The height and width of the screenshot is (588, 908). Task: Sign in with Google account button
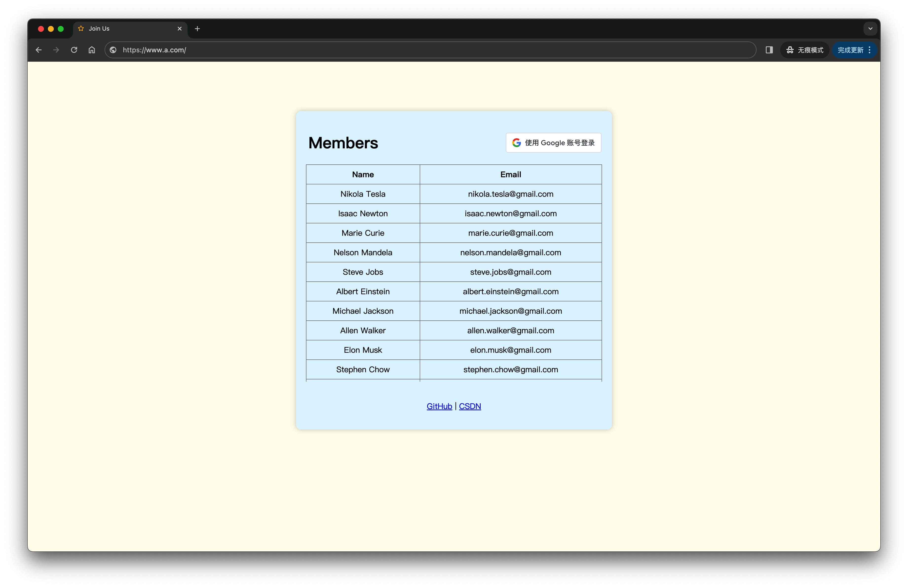click(x=553, y=143)
